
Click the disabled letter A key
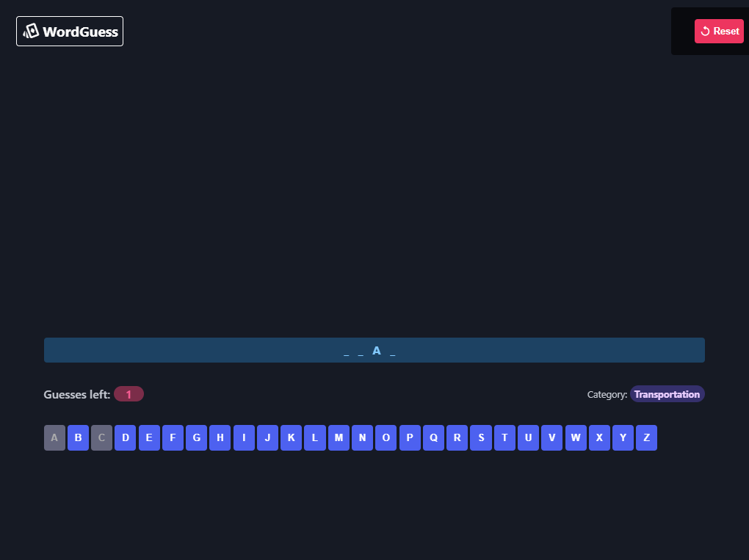(x=54, y=437)
